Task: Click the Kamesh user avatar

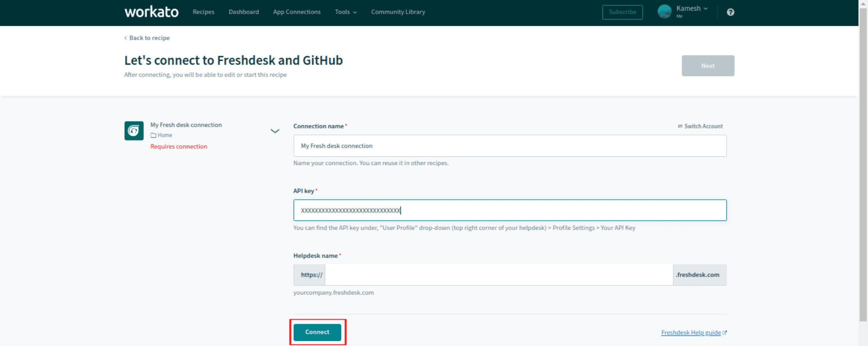Action: coord(664,12)
